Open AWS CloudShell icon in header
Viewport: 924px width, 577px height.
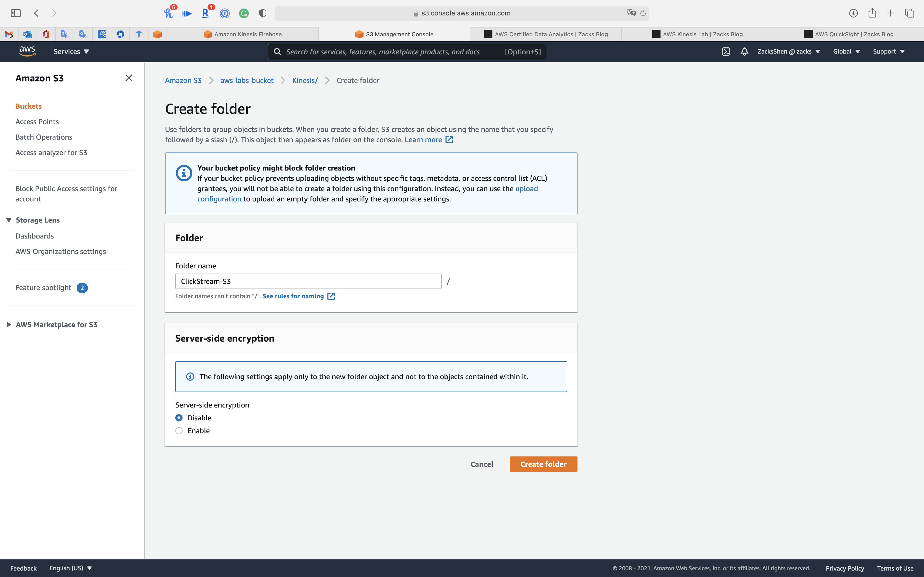pos(726,52)
